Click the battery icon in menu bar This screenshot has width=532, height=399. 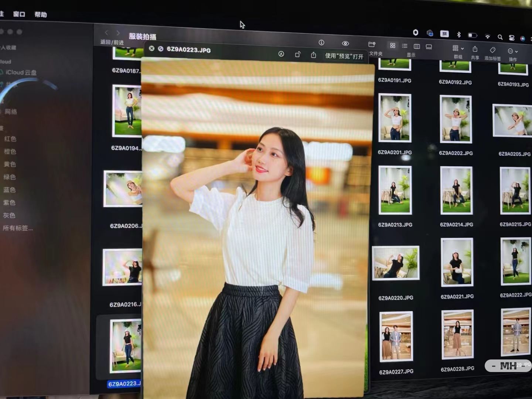473,35
